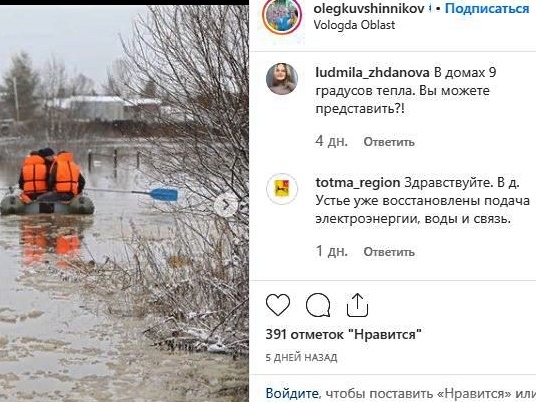The height and width of the screenshot is (402, 536).
Task: Open olegkuvshinnikov profile picture
Action: (282, 15)
